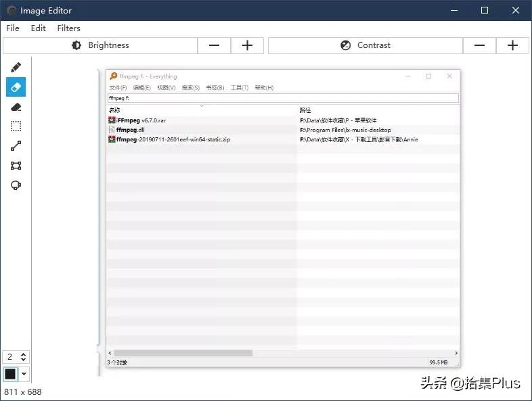
Task: Minimize the Image Editor window
Action: (x=454, y=10)
